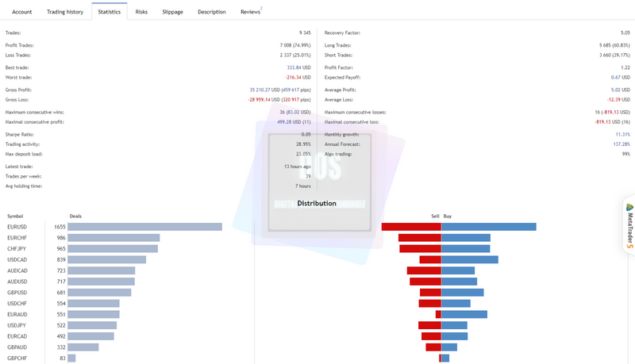635x364 pixels.
Task: Select the Statistics tab
Action: (110, 12)
